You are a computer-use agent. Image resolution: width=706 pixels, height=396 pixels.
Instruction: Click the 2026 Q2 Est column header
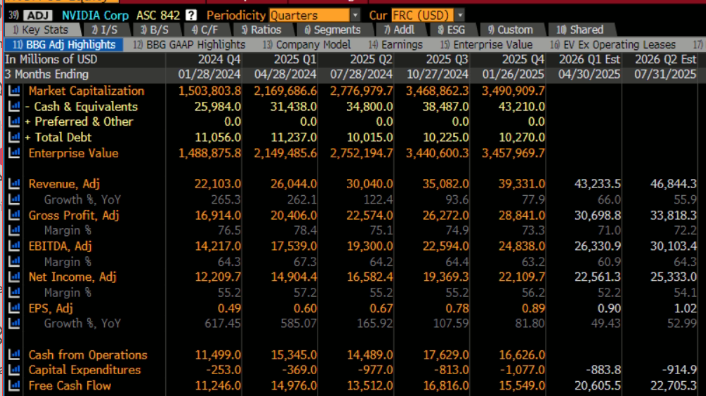click(x=665, y=59)
